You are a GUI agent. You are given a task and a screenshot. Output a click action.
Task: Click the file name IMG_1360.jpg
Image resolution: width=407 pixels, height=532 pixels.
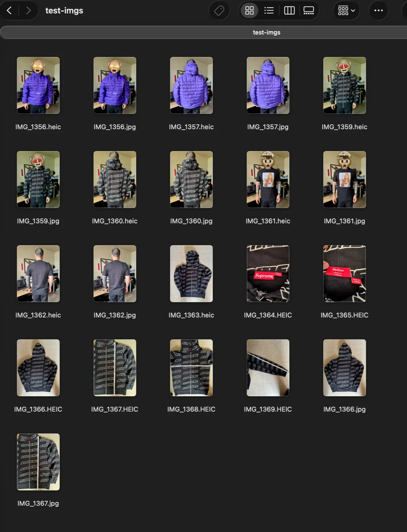point(191,221)
